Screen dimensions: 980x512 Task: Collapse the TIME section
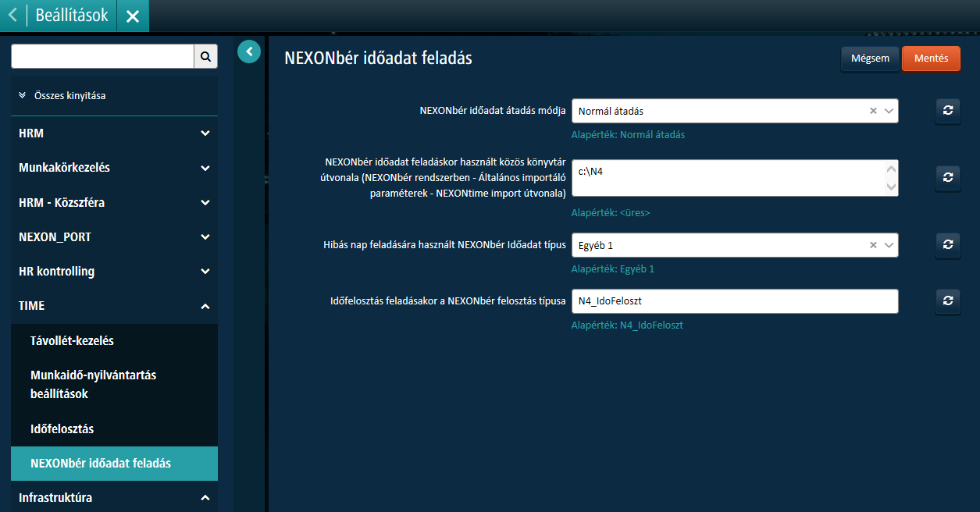click(114, 306)
